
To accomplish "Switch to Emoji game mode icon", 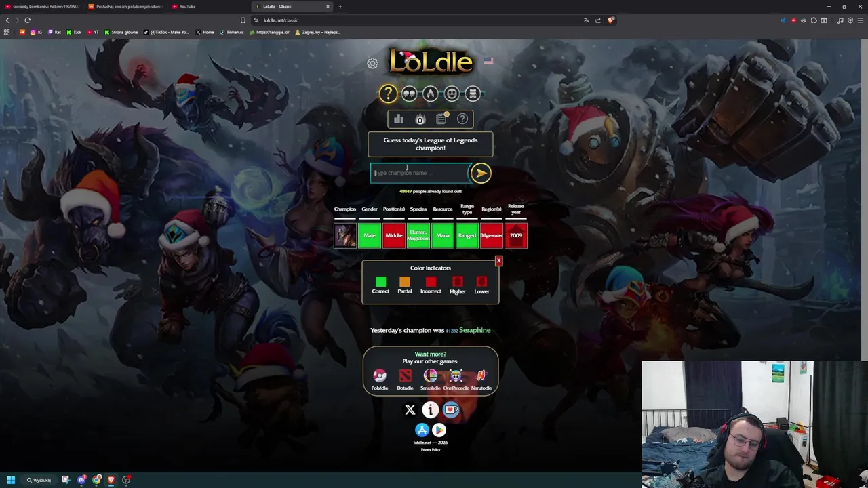I will pyautogui.click(x=452, y=94).
